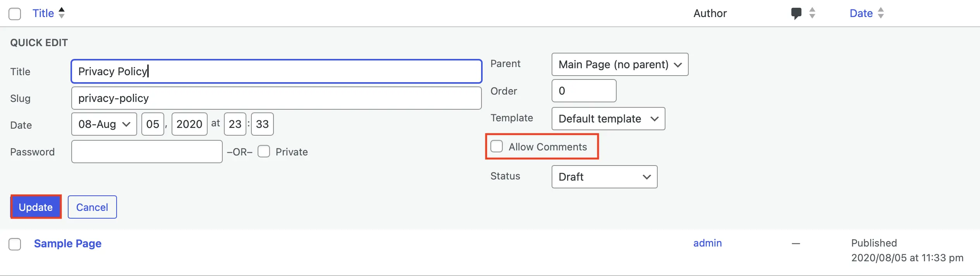Open the Sample Page link
This screenshot has height=276, width=980.
[68, 243]
